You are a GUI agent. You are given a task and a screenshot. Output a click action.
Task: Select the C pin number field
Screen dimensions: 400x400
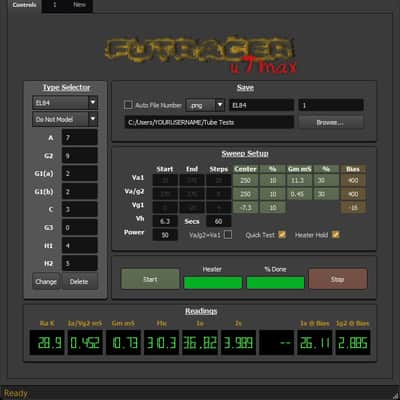(x=80, y=209)
